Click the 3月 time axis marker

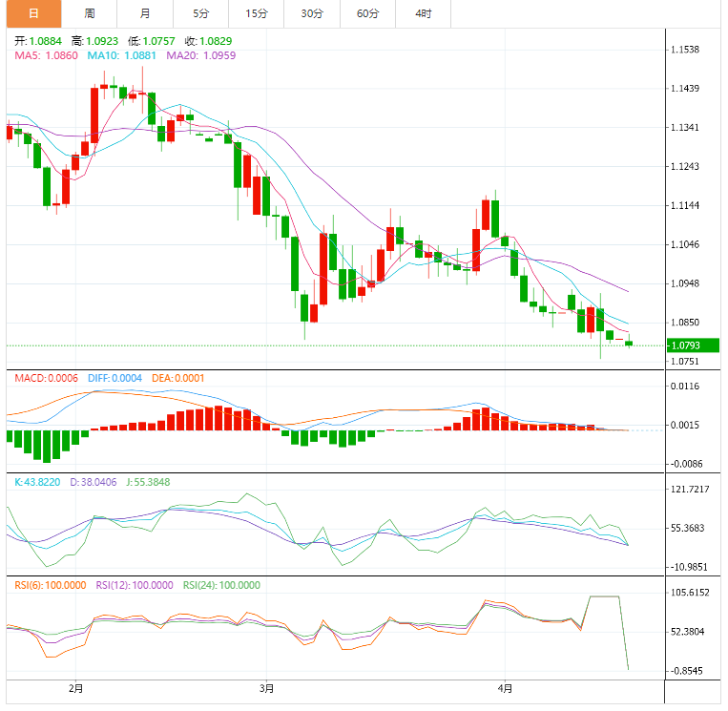pyautogui.click(x=266, y=689)
